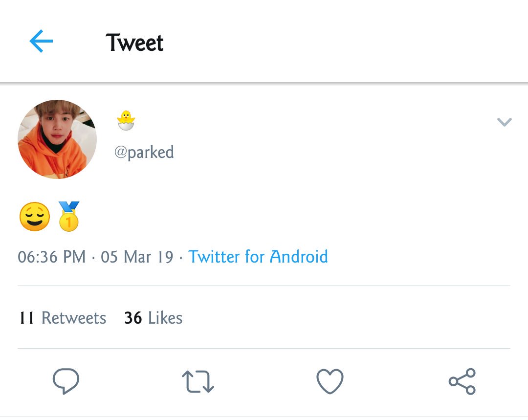Click the 05 Mar 19 date

[137, 257]
